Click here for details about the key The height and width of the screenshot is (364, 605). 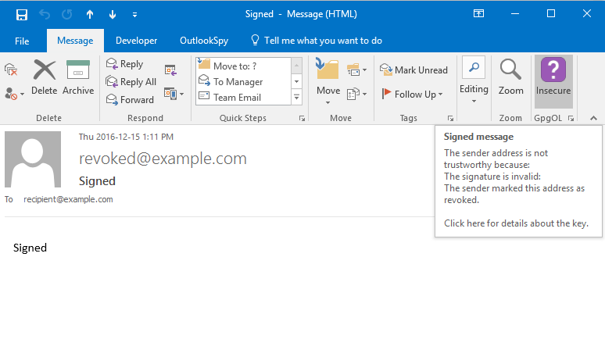pos(516,223)
